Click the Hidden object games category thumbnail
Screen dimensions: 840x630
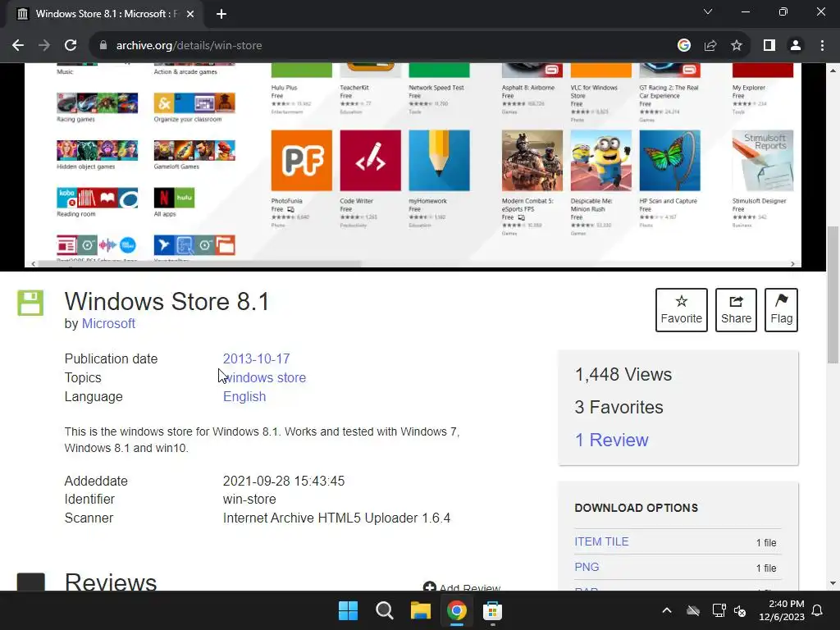pos(97,151)
